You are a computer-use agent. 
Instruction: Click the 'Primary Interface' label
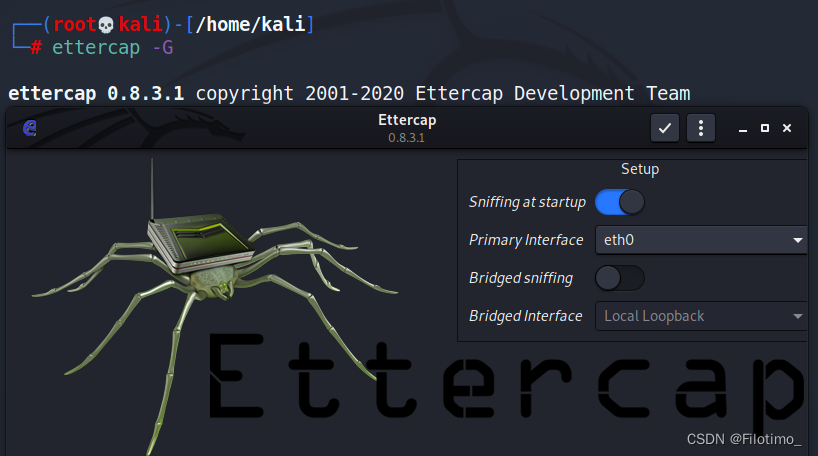(526, 240)
